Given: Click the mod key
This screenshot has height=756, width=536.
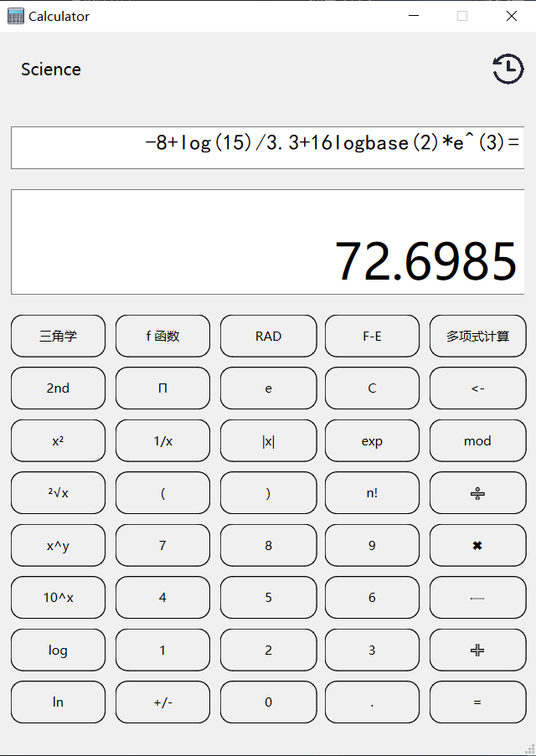Looking at the screenshot, I should click(x=477, y=440).
